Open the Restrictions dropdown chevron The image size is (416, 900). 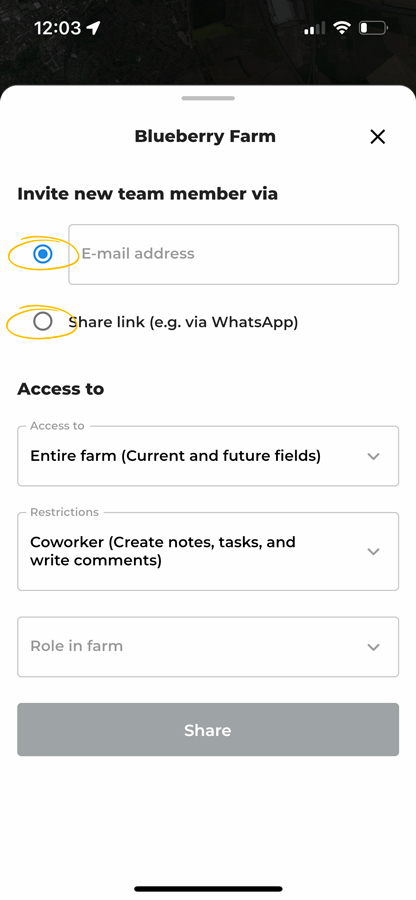pyautogui.click(x=374, y=552)
